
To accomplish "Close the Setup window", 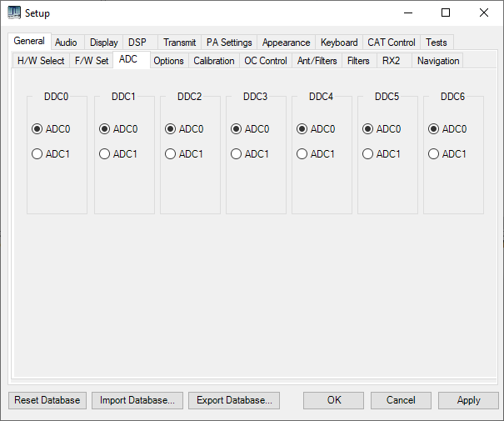I will click(484, 13).
